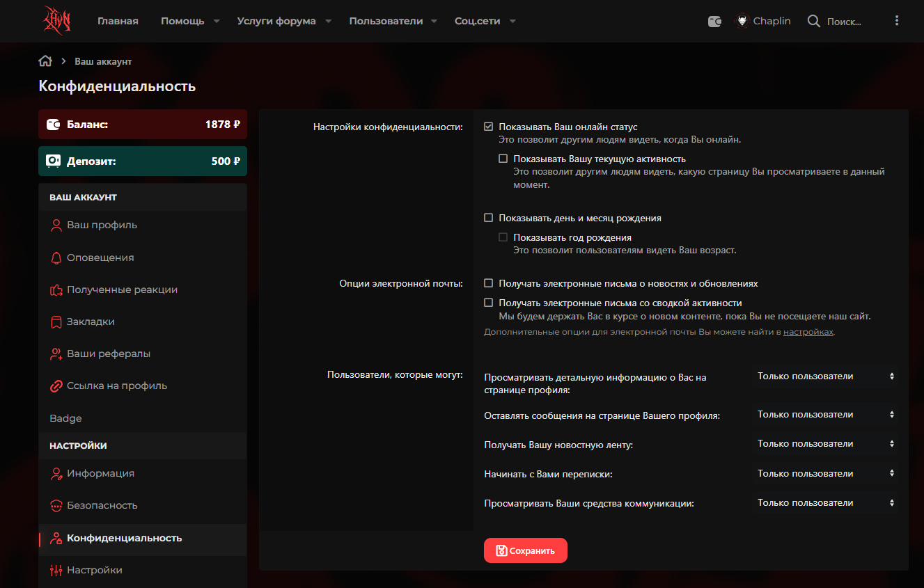The image size is (924, 588).
Task: Click the Депозит safe icon
Action: (x=53, y=161)
